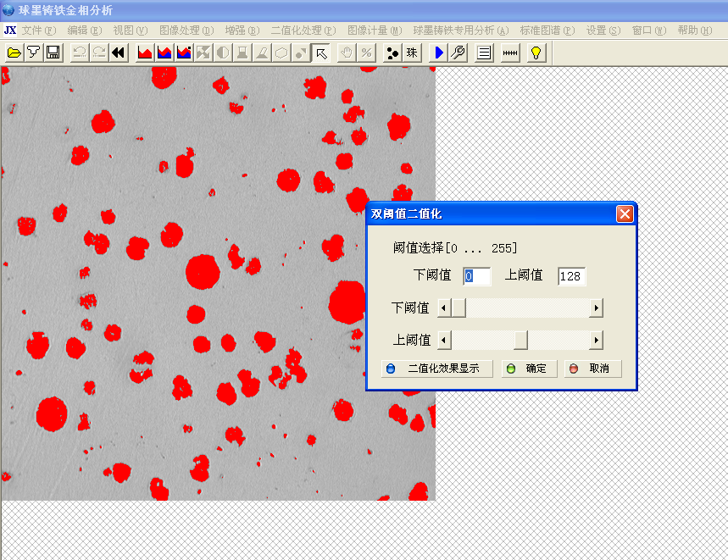Click the percent symbol toolbar icon
The width and height of the screenshot is (728, 560).
pyautogui.click(x=366, y=53)
